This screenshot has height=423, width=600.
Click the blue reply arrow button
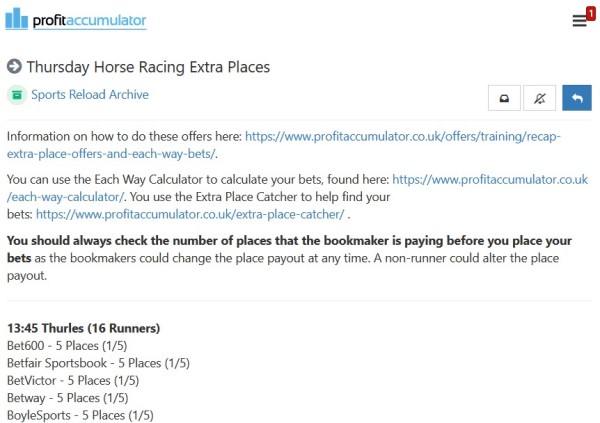[x=577, y=97]
